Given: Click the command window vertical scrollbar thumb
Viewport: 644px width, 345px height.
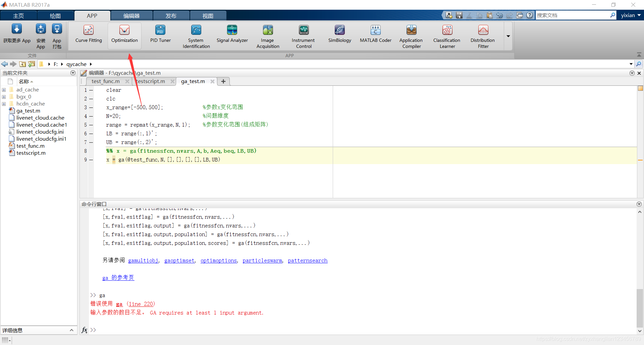Looking at the screenshot, I should 640,307.
